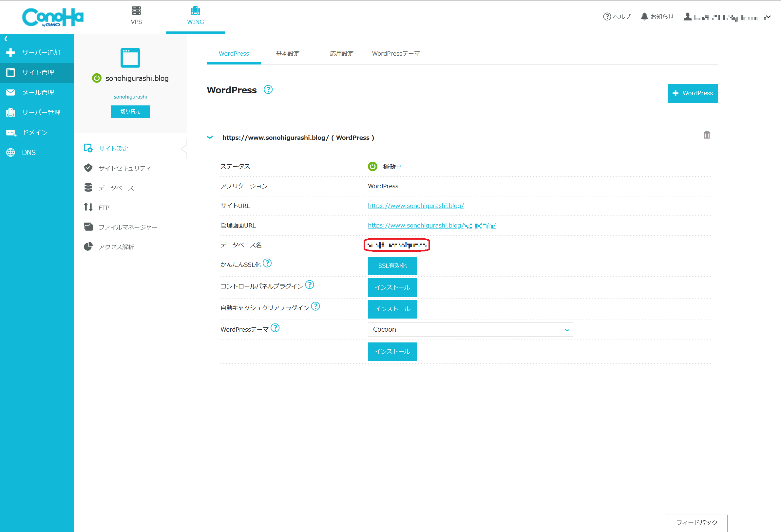Click the SSL有効化 button
The width and height of the screenshot is (781, 532).
392,266
